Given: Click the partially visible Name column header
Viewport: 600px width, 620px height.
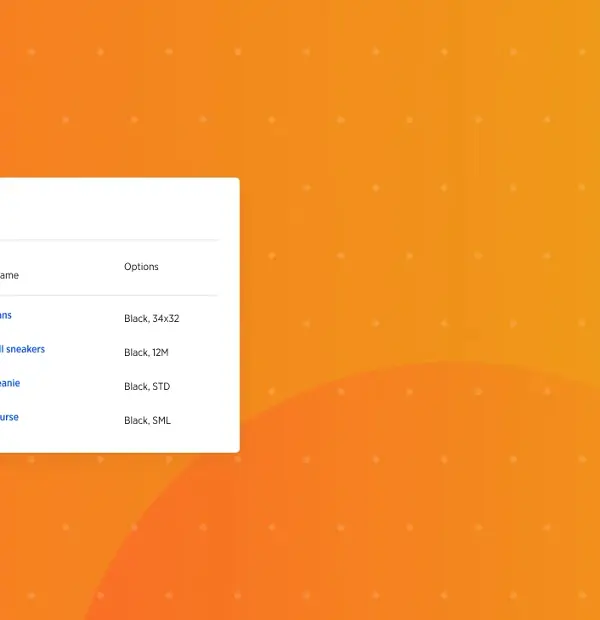Looking at the screenshot, I should (x=9, y=275).
